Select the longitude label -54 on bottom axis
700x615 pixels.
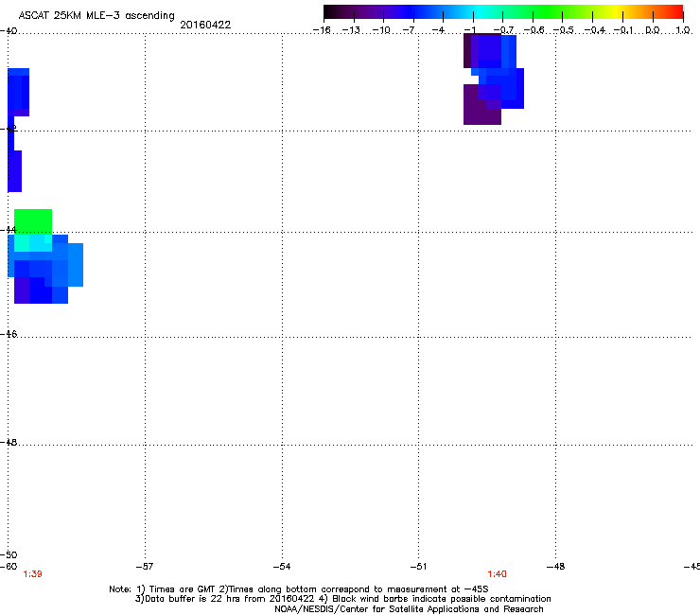[282, 567]
